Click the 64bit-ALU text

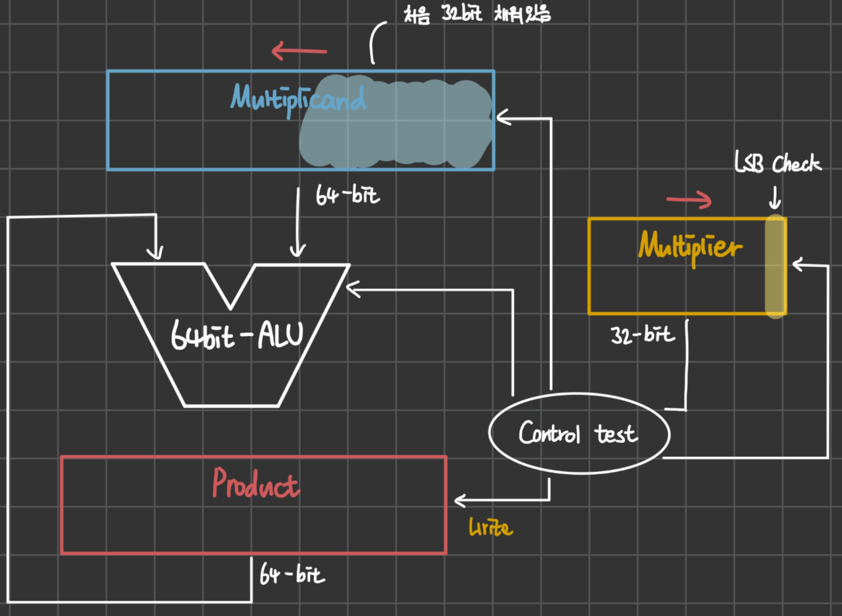pyautogui.click(x=237, y=336)
